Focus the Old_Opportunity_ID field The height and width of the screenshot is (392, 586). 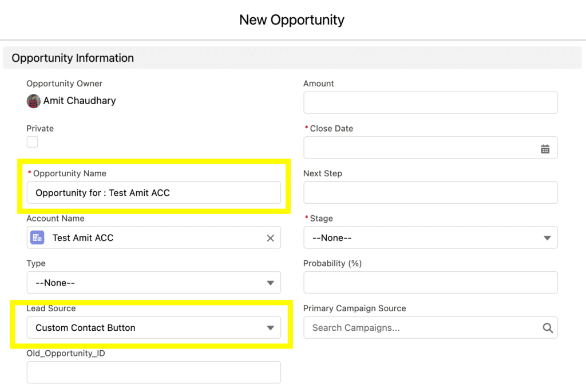153,373
